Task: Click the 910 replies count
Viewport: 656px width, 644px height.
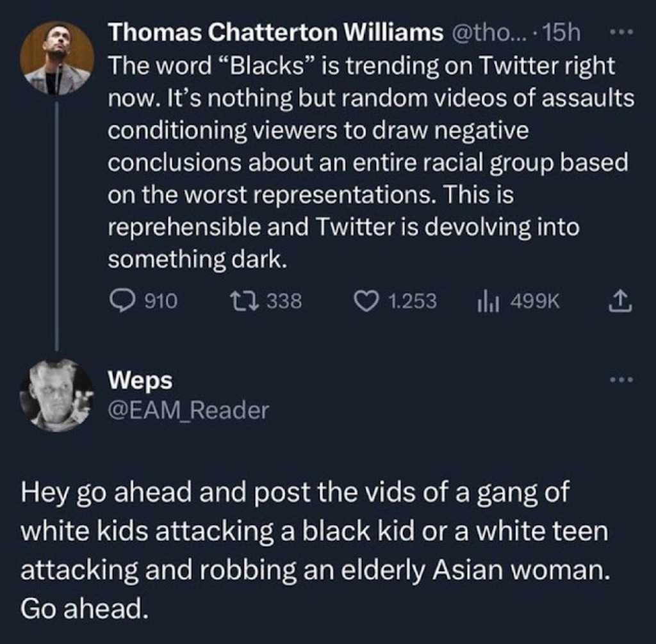Action: (x=161, y=301)
